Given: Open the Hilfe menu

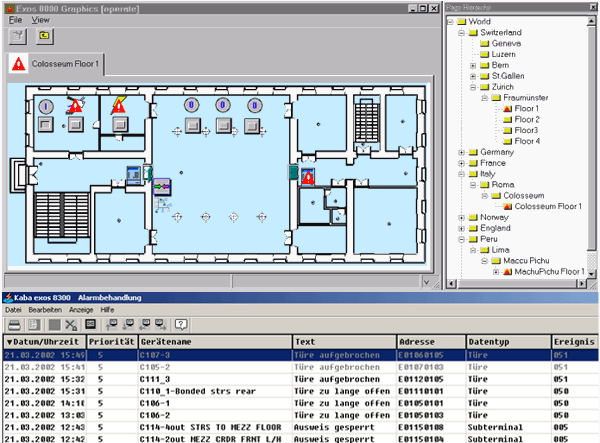Looking at the screenshot, I should pyautogui.click(x=108, y=310).
